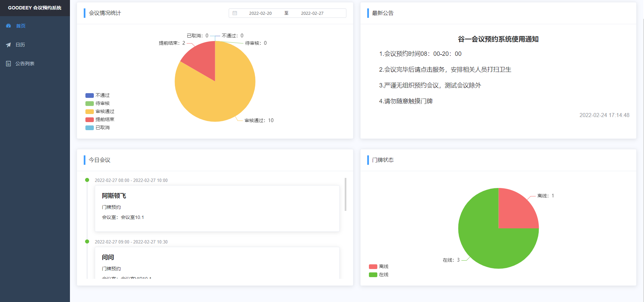This screenshot has height=302, width=644.
Task: Toggle 在线 legend in door status chart
Action: point(379,275)
